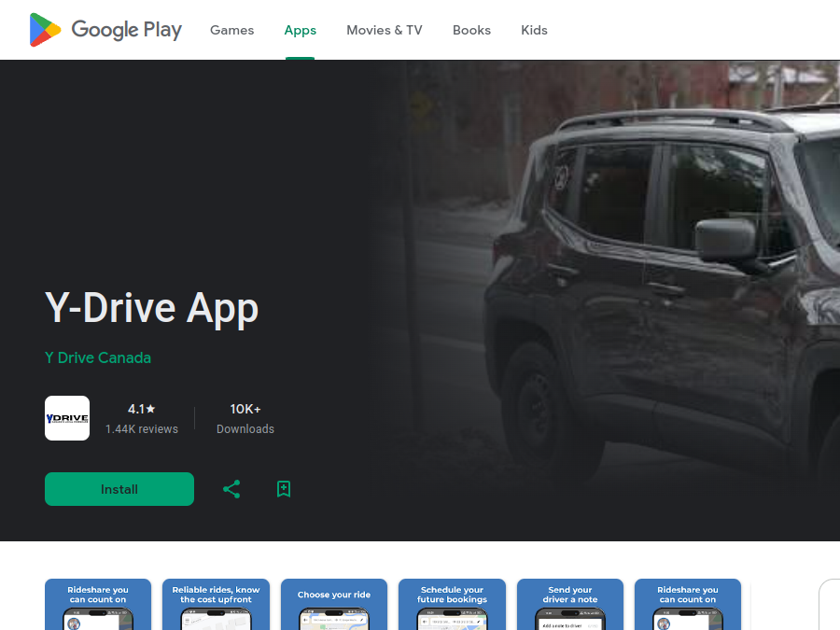Open the Games section
Image resolution: width=840 pixels, height=630 pixels.
[232, 30]
